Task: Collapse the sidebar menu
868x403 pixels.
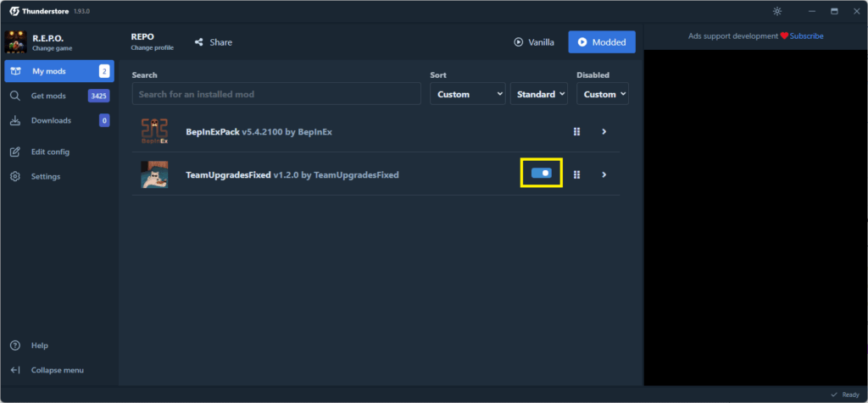Action: [59, 370]
